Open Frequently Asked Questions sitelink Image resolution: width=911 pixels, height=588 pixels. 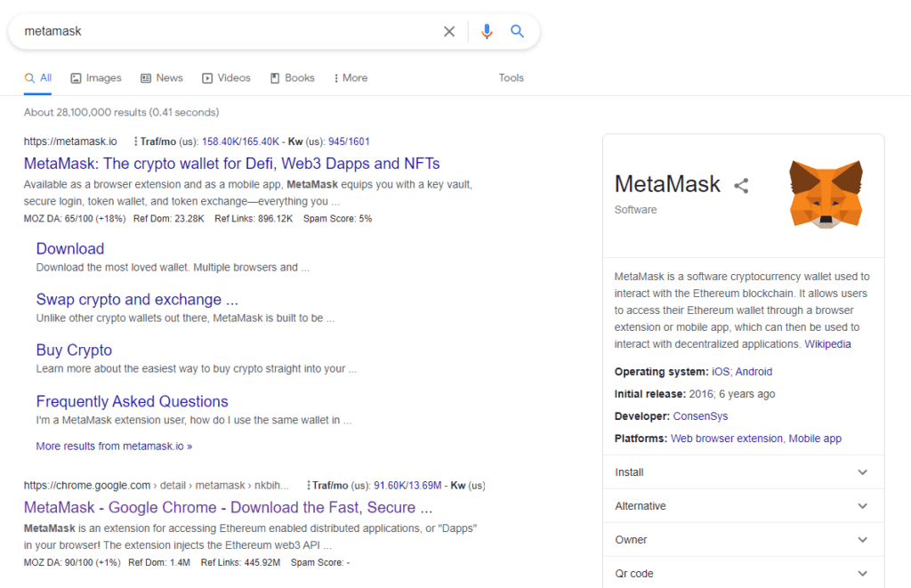[x=132, y=401]
